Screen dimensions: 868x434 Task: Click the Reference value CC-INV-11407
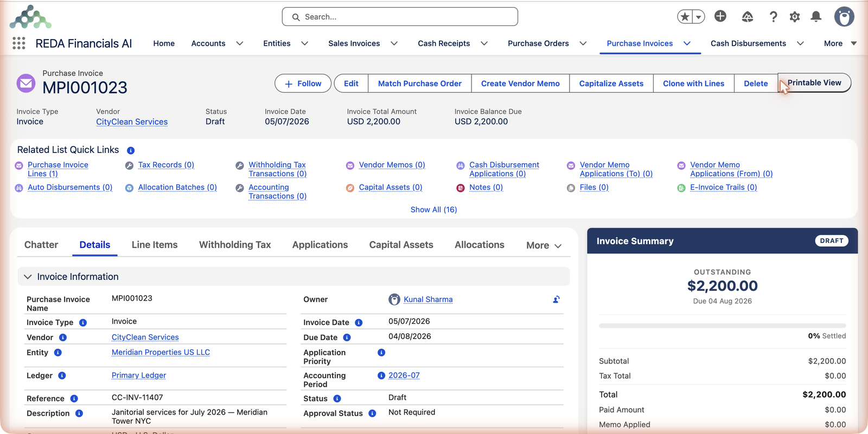coord(137,398)
